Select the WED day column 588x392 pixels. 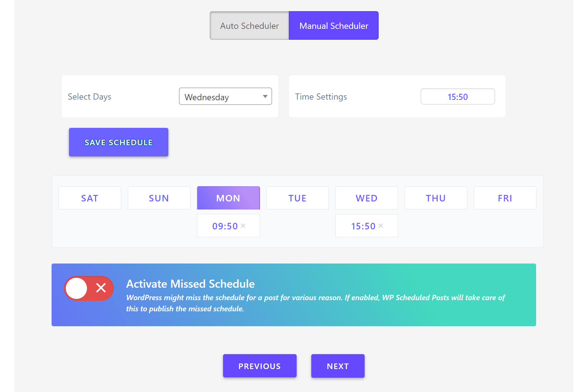tap(367, 198)
